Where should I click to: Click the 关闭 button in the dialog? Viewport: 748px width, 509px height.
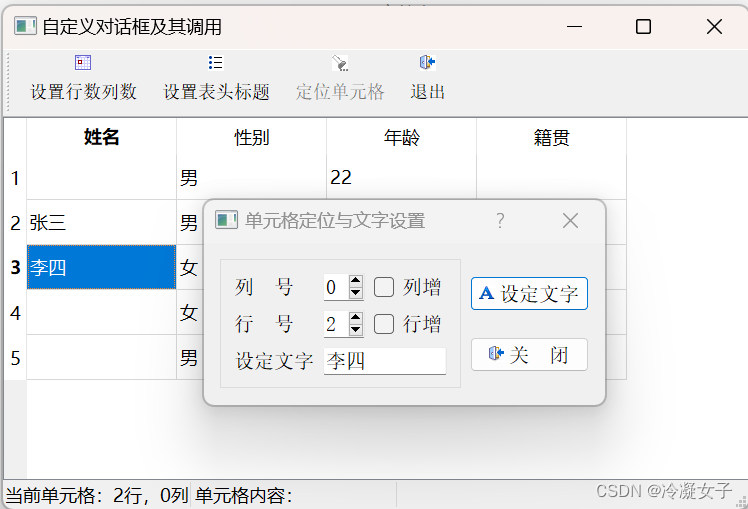click(529, 354)
